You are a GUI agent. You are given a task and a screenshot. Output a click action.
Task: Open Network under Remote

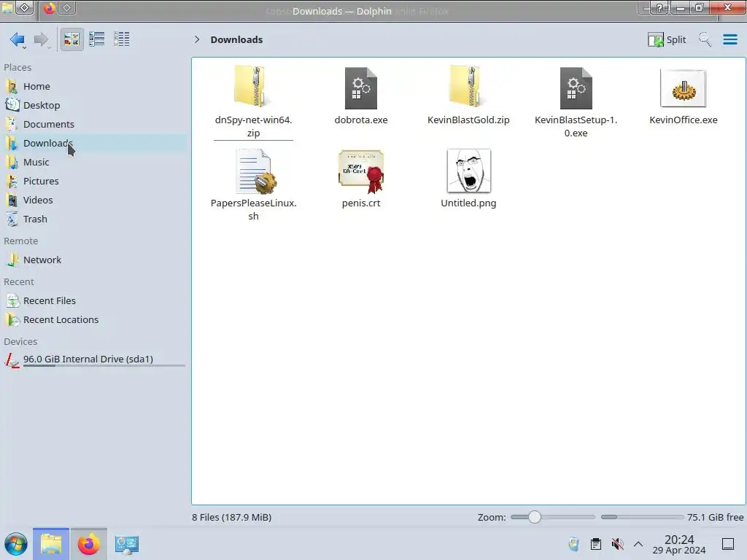[x=94, y=260]
